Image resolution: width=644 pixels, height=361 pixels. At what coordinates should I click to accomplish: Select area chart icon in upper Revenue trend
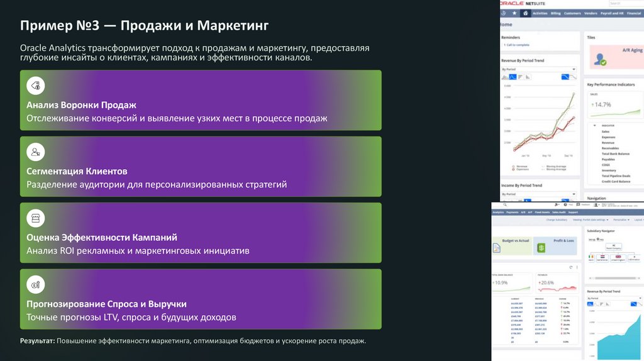coord(505,77)
